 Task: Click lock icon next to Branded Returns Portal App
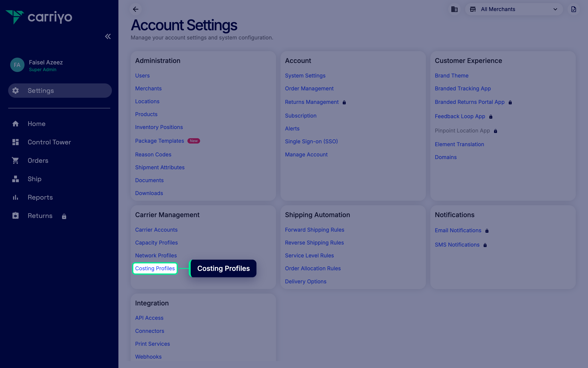pyautogui.click(x=510, y=102)
